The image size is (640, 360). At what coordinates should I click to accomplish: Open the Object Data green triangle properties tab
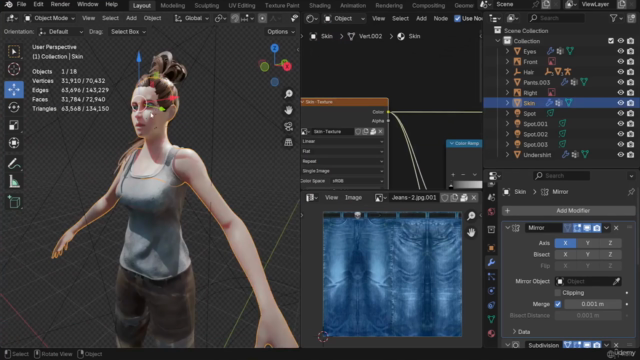pos(491,319)
